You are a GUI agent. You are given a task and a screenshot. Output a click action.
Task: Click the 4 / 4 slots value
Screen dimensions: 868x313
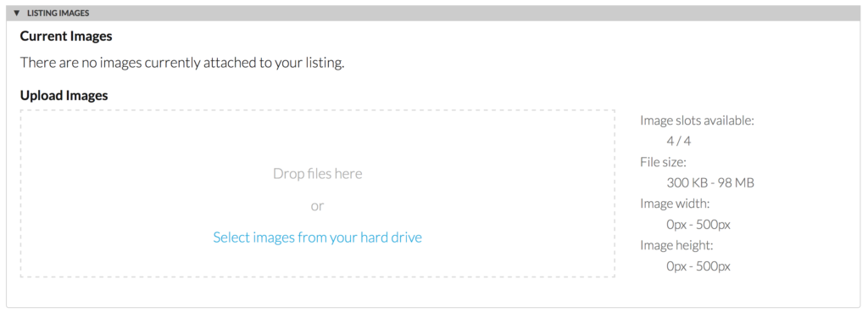click(x=679, y=142)
